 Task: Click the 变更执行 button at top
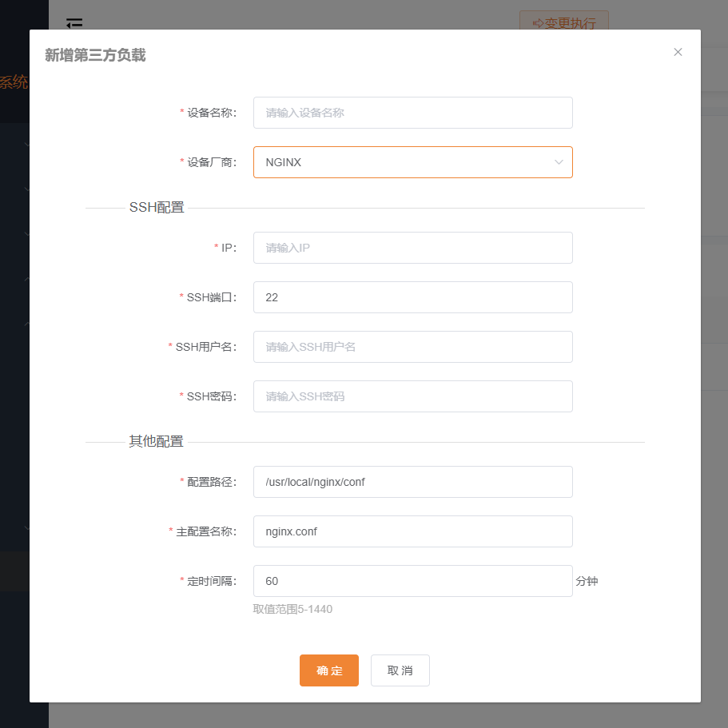(564, 23)
